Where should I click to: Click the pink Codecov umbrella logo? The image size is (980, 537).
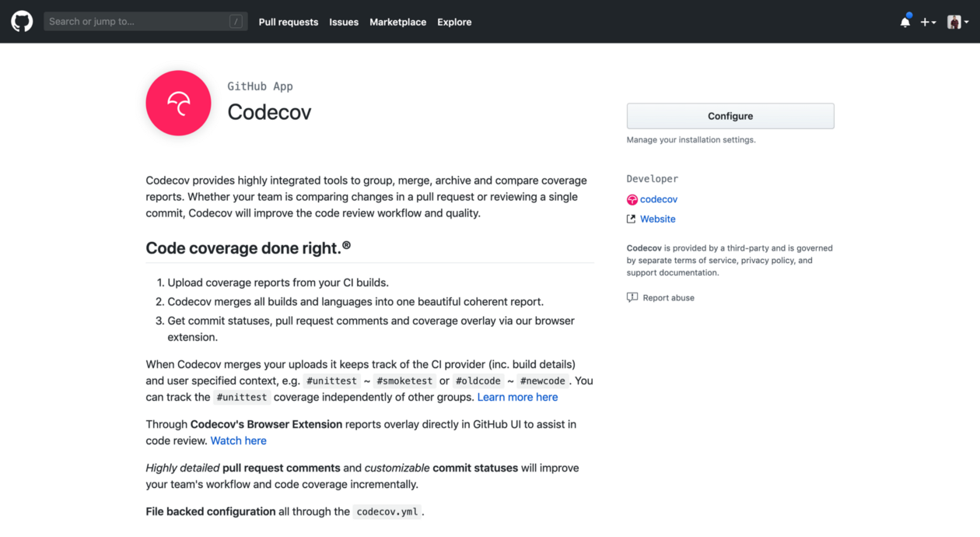point(178,103)
